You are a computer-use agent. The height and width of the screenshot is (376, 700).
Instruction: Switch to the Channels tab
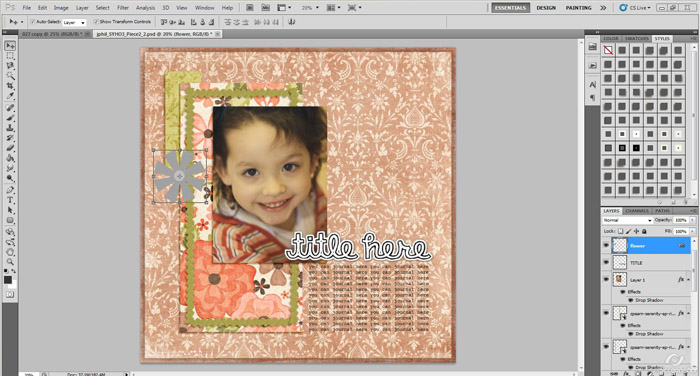(637, 211)
